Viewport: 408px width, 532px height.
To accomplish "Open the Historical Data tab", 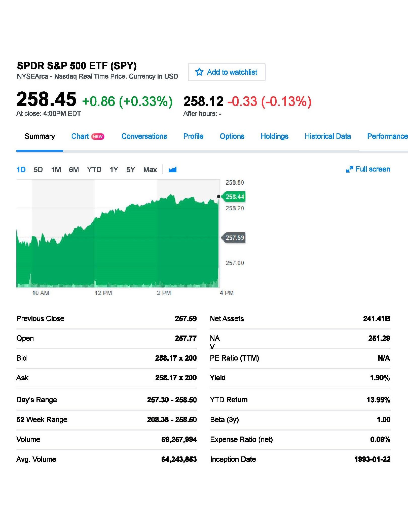I will tap(328, 136).
